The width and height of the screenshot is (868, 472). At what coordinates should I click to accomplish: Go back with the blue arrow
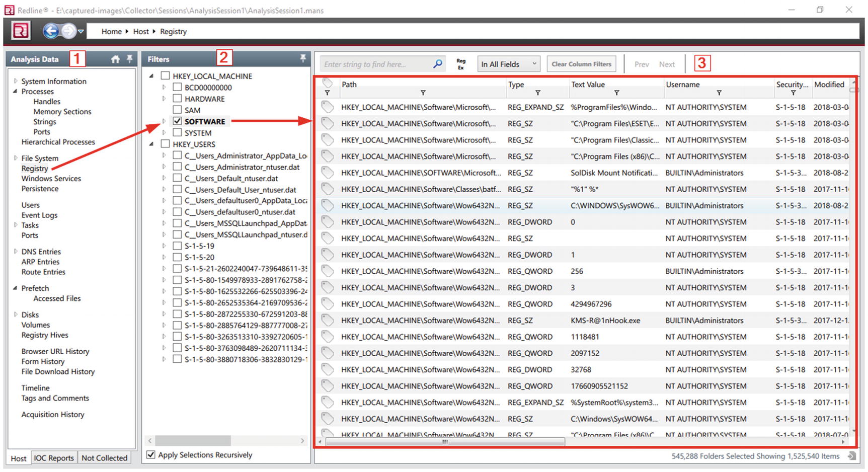50,31
